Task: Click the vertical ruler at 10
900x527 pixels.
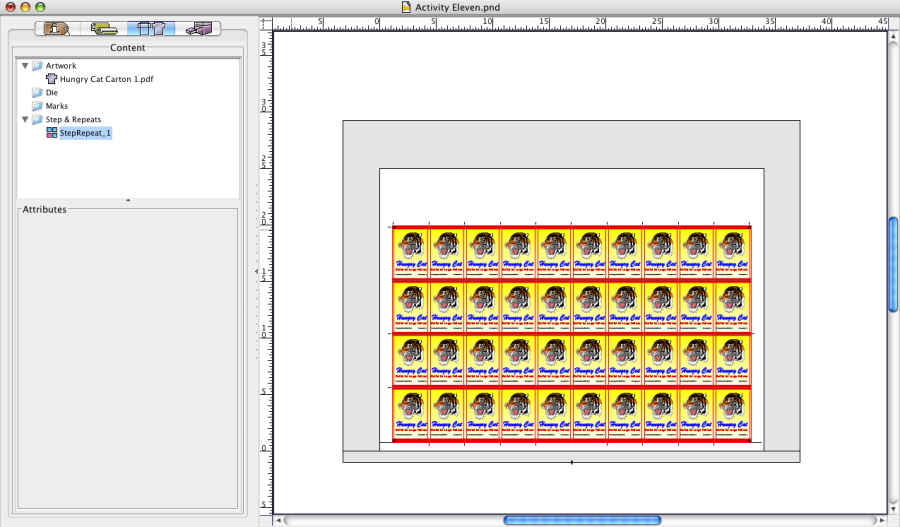Action: [x=265, y=332]
